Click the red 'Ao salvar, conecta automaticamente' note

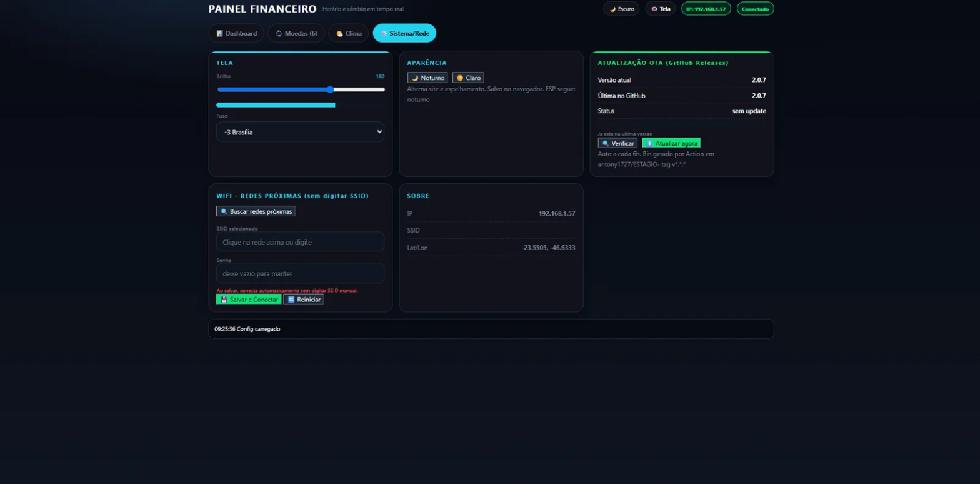pos(287,291)
